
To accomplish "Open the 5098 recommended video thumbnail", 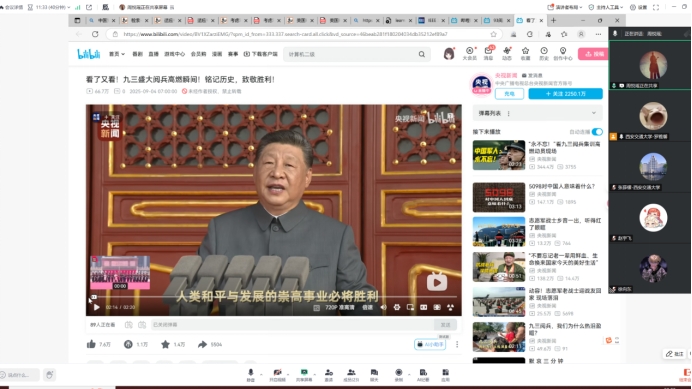I will click(x=499, y=197).
